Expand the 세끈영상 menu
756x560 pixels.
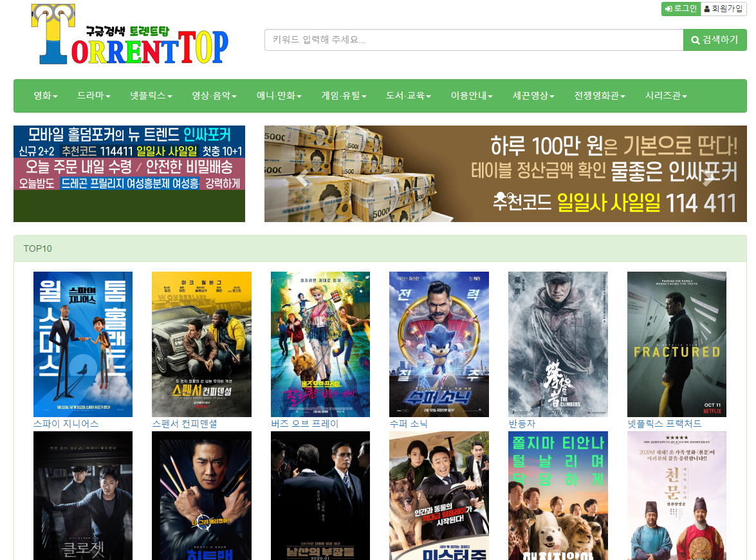pos(533,95)
